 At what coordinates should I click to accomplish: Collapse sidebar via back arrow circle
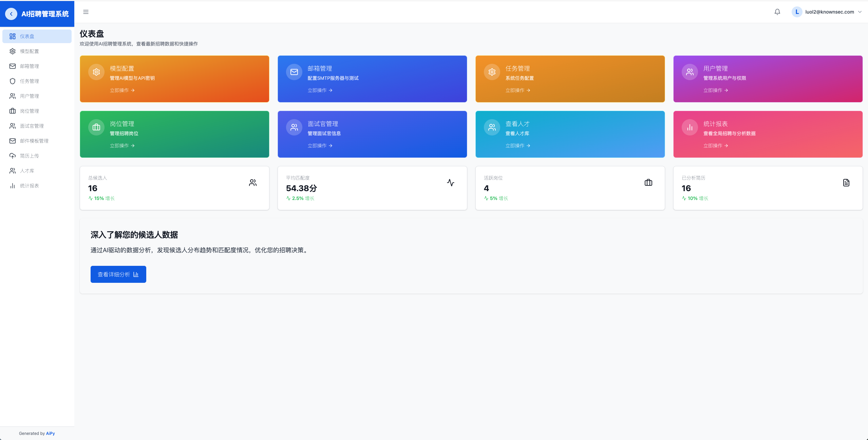coord(11,14)
